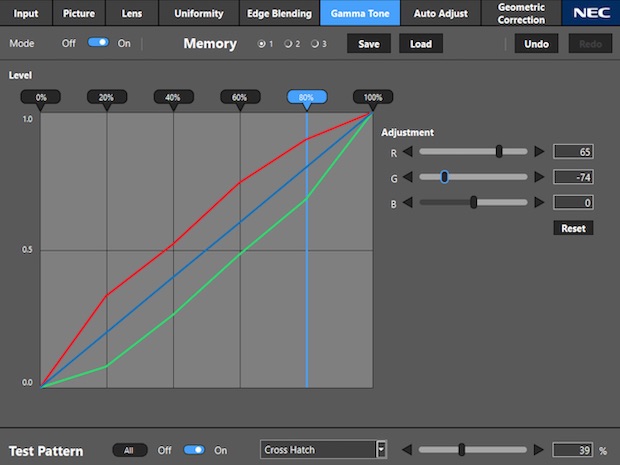Toggle the Gamma Tone Mode switch
Image resolution: width=620 pixels, height=465 pixels.
click(x=98, y=44)
